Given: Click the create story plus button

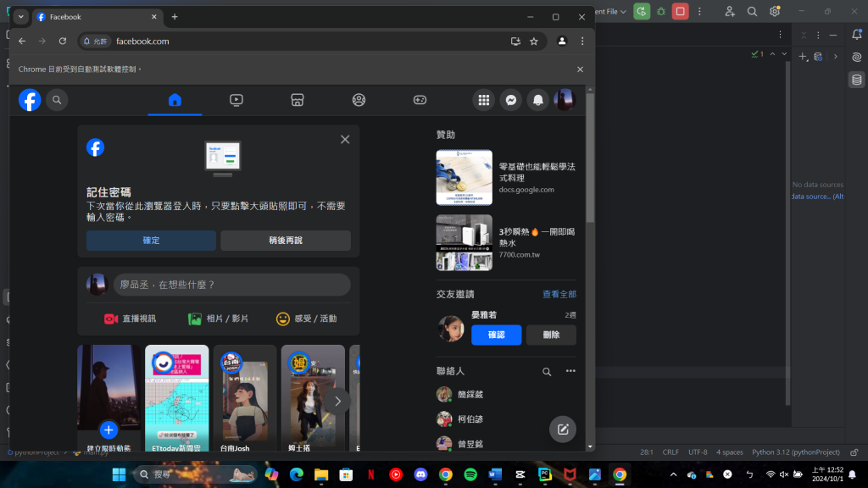Looking at the screenshot, I should pyautogui.click(x=108, y=430).
